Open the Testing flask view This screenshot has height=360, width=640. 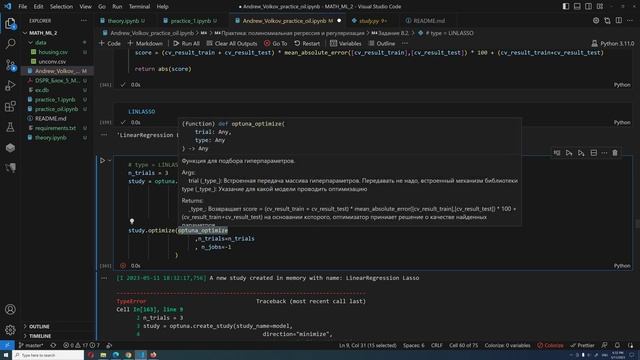pos(10,127)
